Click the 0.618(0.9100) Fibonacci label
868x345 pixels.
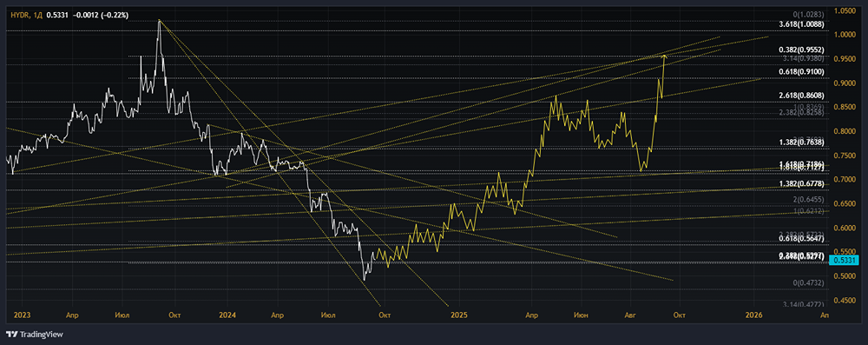pos(801,71)
